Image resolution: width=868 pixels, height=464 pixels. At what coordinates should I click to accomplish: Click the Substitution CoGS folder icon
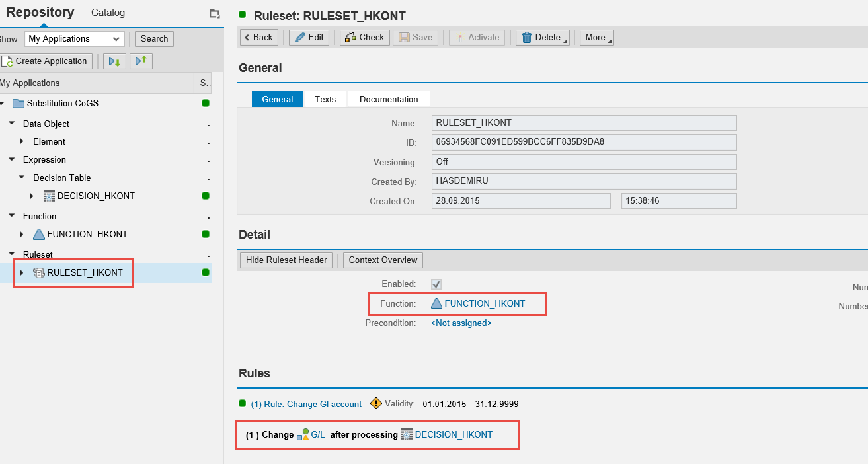click(x=19, y=104)
